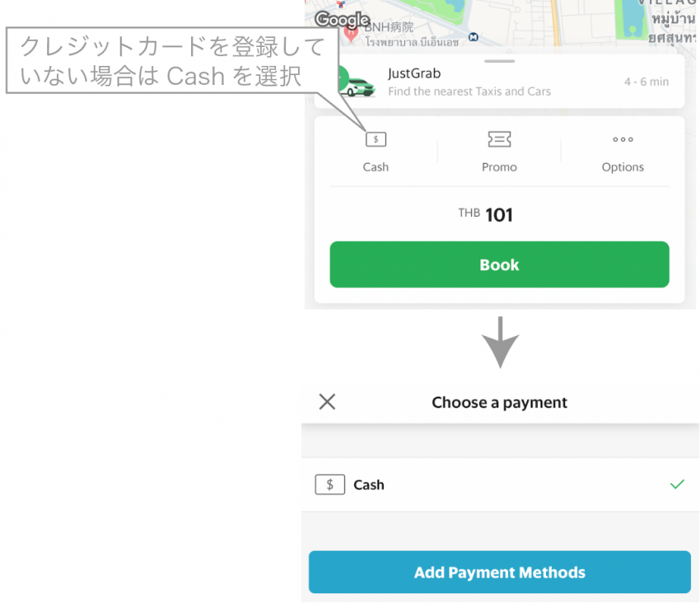The width and height of the screenshot is (700, 603).
Task: Open the Promo ticket icon
Action: (499, 140)
